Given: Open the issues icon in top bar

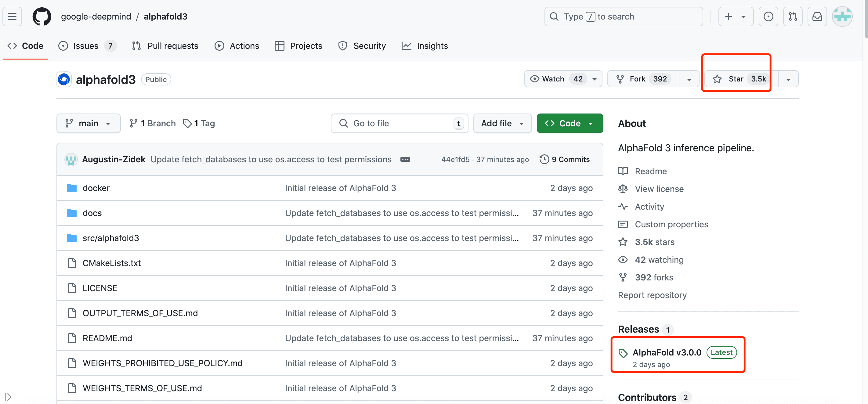Looking at the screenshot, I should [x=768, y=16].
